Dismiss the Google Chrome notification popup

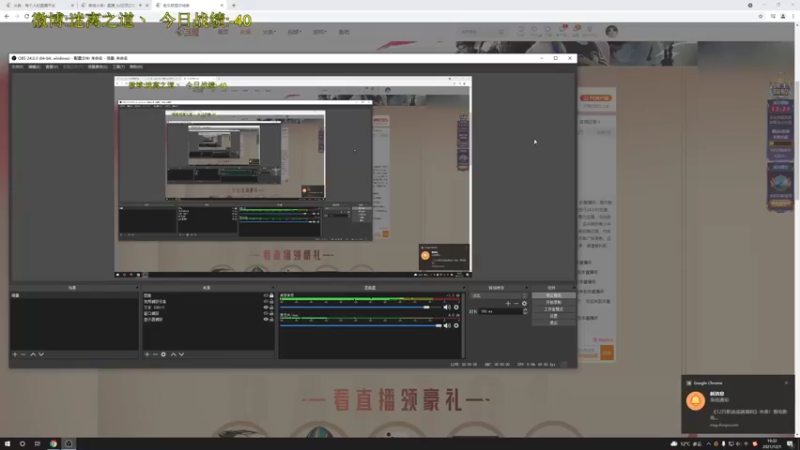[786, 383]
